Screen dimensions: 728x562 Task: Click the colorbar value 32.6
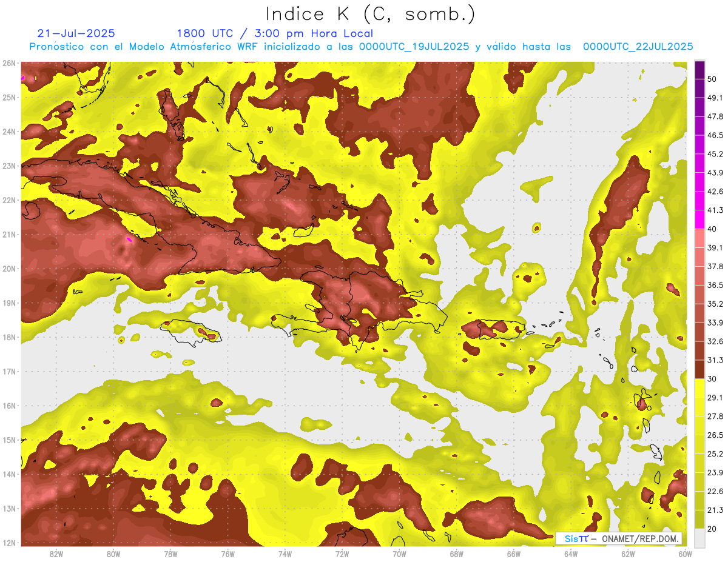716,341
